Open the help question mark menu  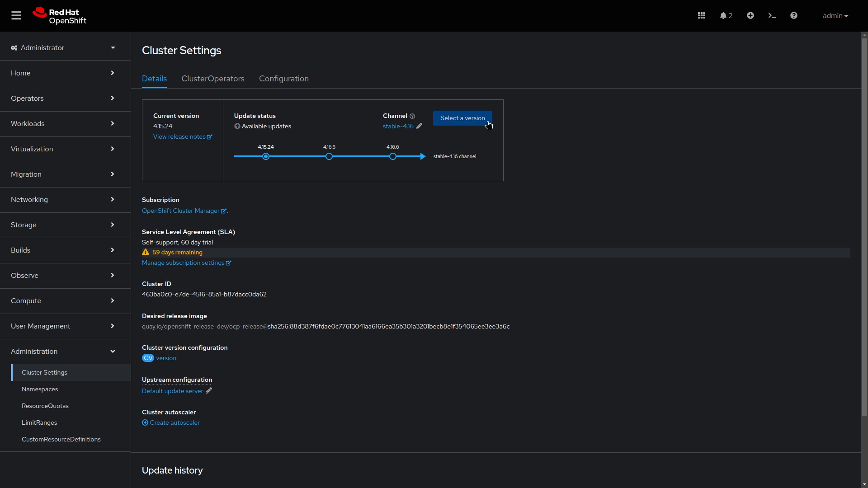(793, 15)
